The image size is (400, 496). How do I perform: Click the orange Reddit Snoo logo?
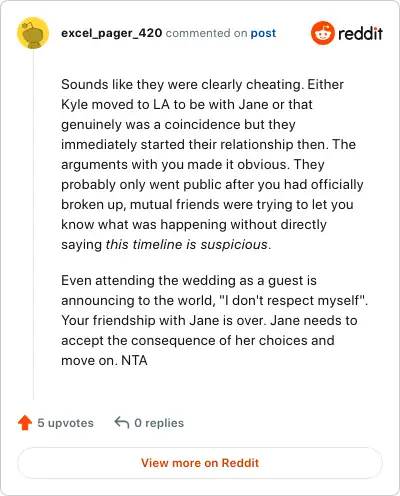[x=322, y=33]
